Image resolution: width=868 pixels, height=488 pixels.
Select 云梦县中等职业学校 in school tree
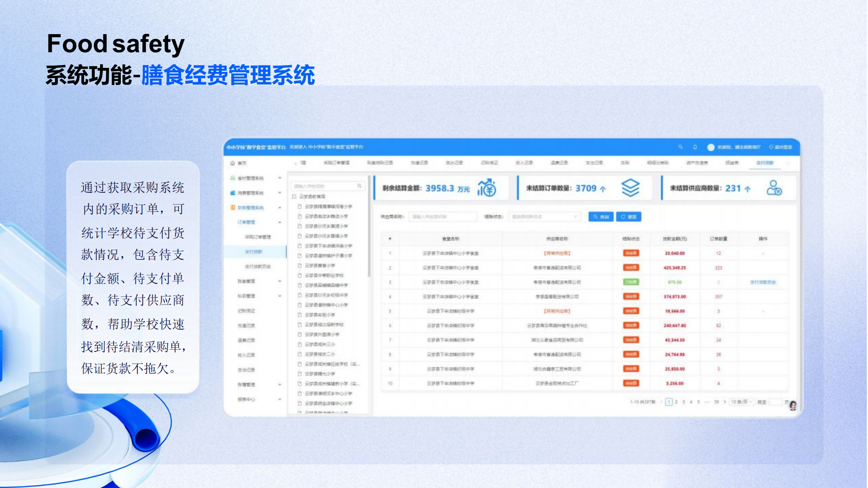(x=324, y=275)
